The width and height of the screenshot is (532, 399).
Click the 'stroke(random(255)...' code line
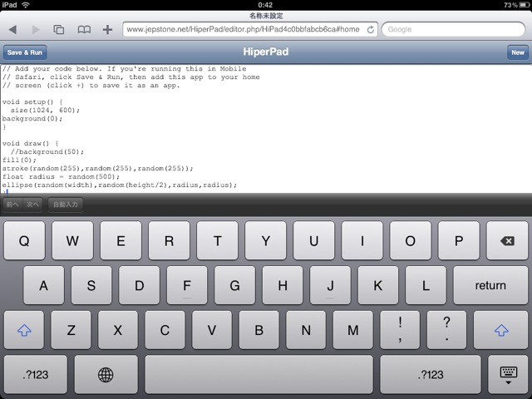[x=98, y=168]
